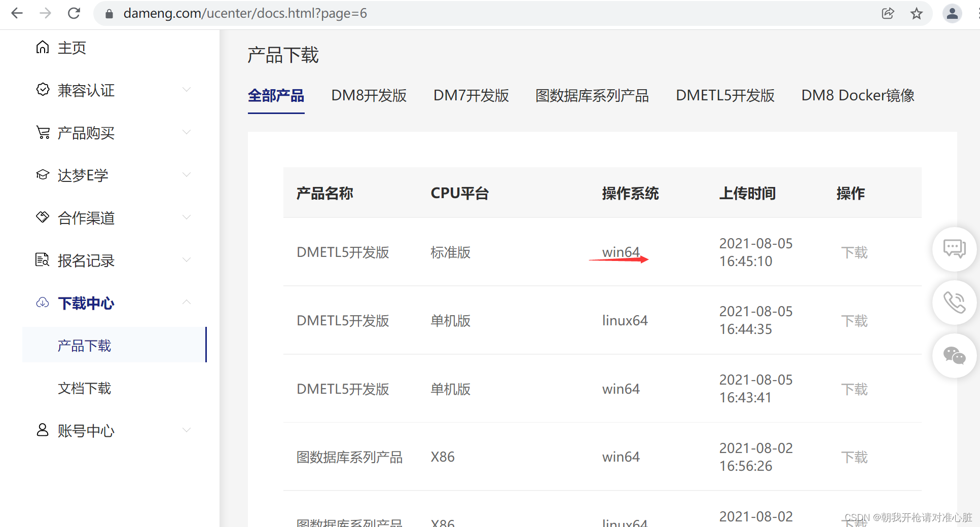Click the graduation cap icon beside 达梦E学
The width and height of the screenshot is (980, 527).
click(x=43, y=175)
